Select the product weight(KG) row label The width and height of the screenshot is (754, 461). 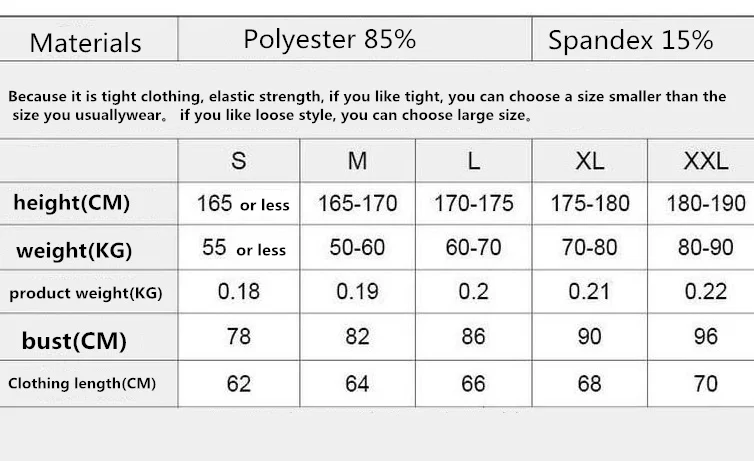click(x=88, y=292)
